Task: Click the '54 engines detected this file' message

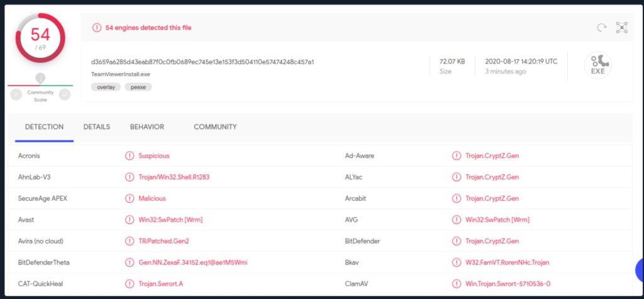Action: point(148,28)
